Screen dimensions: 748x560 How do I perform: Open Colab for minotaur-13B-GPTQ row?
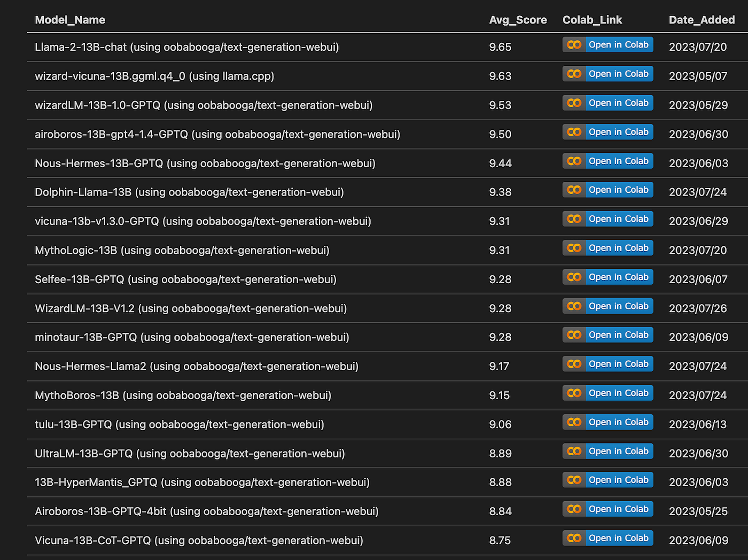coord(608,335)
